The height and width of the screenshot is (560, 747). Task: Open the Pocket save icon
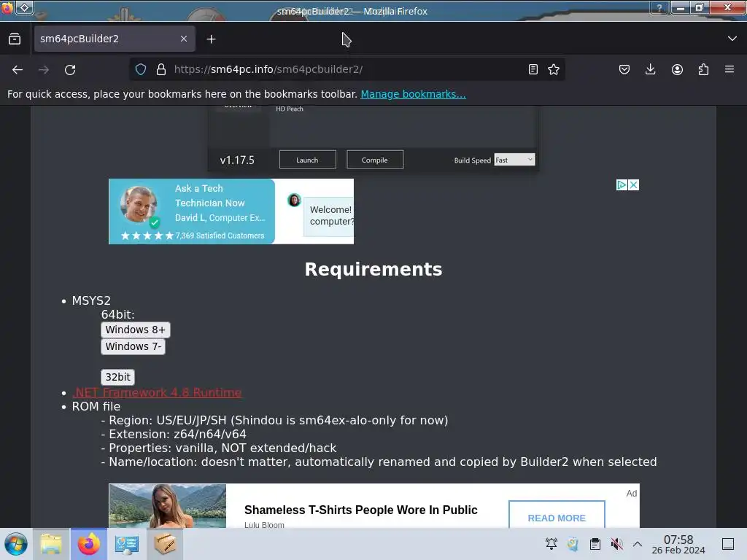[624, 69]
